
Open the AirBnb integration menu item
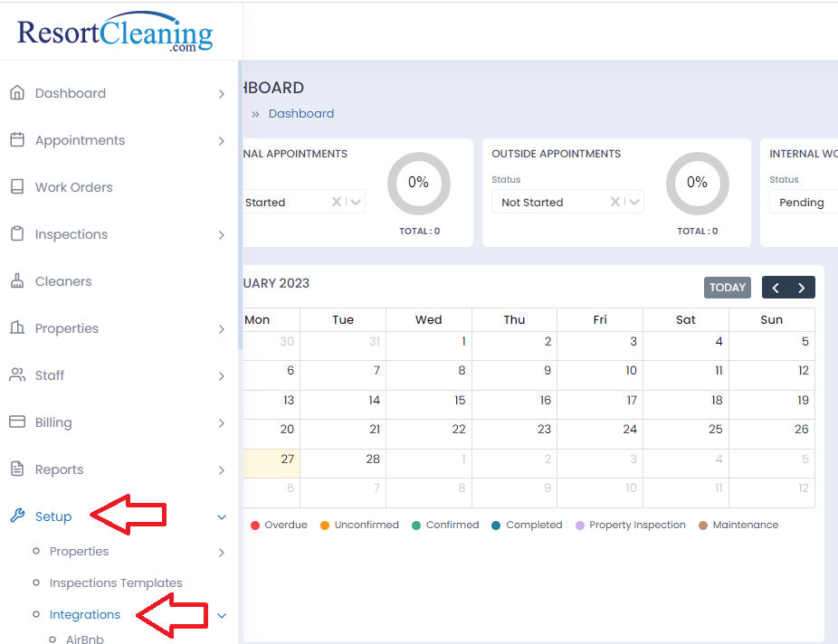[x=84, y=639]
